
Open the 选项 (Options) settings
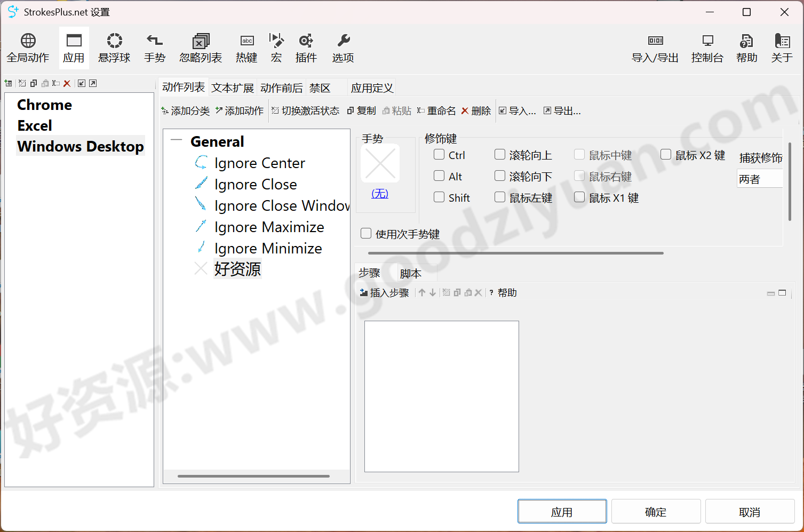342,47
